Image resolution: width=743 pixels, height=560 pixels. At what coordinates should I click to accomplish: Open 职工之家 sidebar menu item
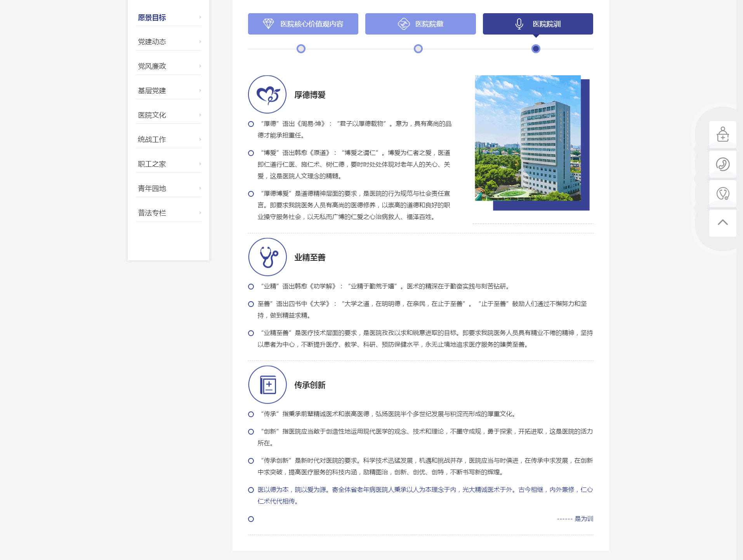(152, 164)
